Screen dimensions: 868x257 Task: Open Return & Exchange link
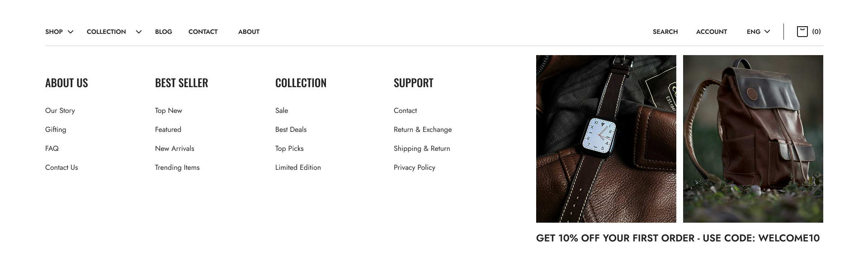(423, 130)
